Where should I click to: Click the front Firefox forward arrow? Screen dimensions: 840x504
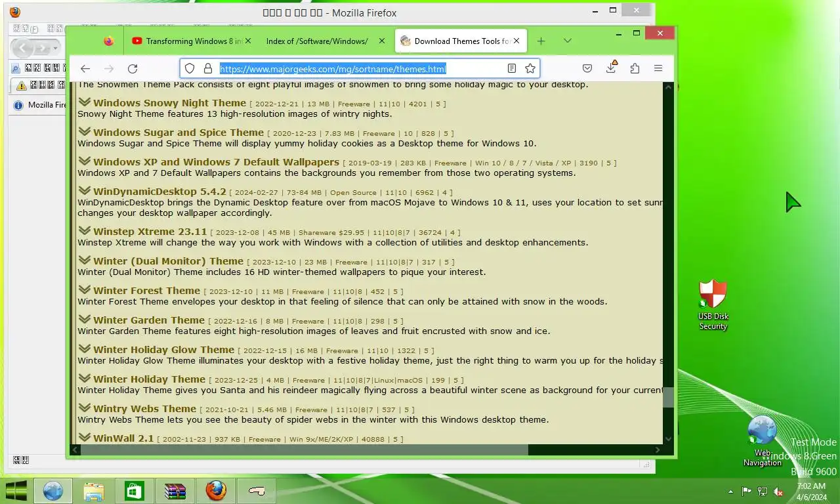pyautogui.click(x=109, y=68)
